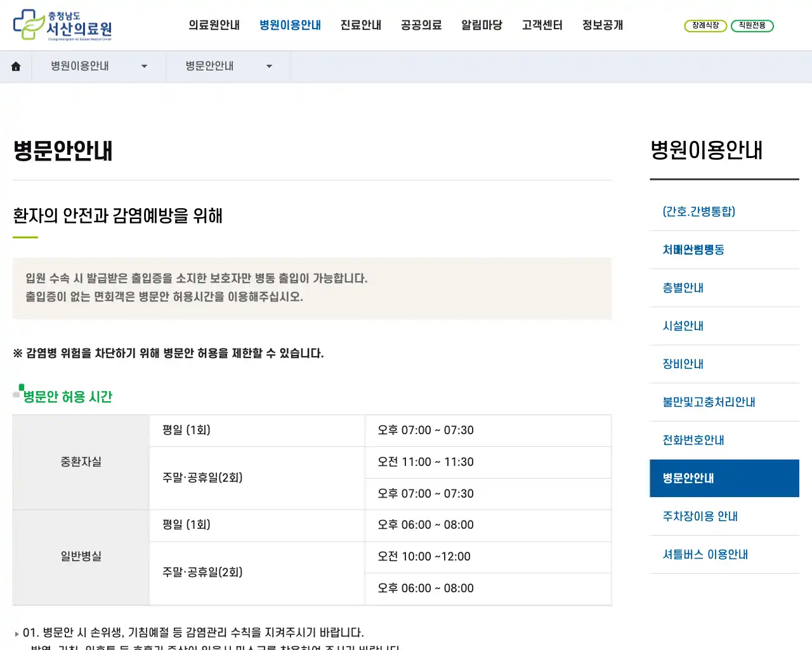
Task: Click the 중환자실 table row header
Action: pyautogui.click(x=81, y=462)
